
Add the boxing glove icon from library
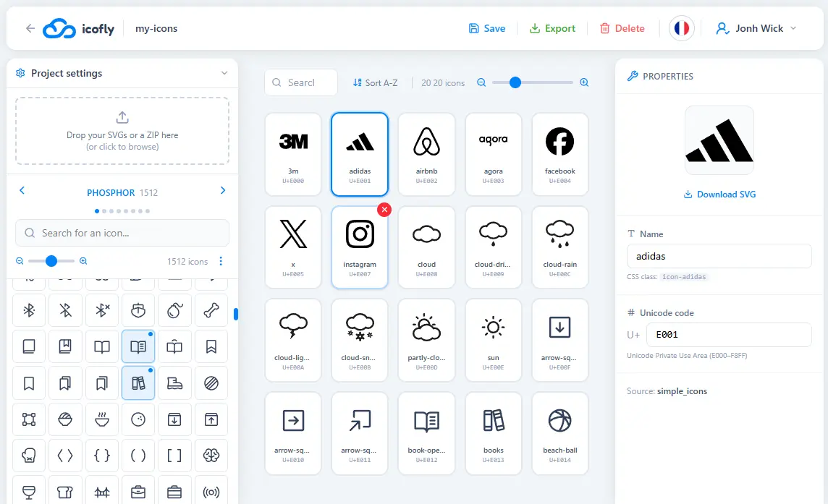pos(29,456)
